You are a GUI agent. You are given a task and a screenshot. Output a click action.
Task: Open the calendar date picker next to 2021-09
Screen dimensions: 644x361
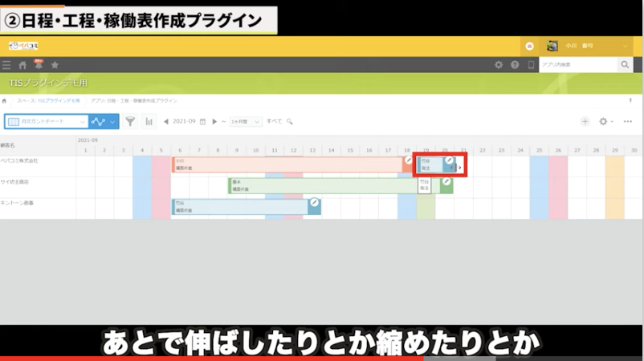[x=202, y=121]
